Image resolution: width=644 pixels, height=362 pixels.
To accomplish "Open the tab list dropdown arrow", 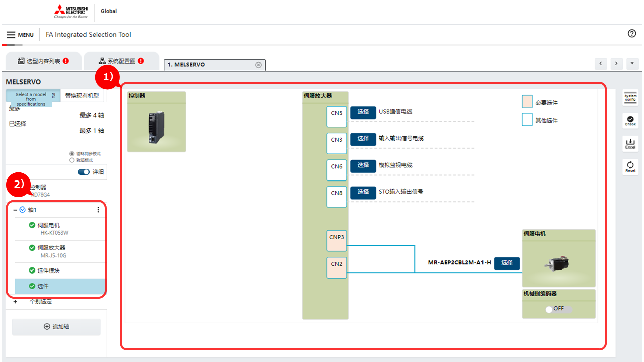I will [632, 64].
